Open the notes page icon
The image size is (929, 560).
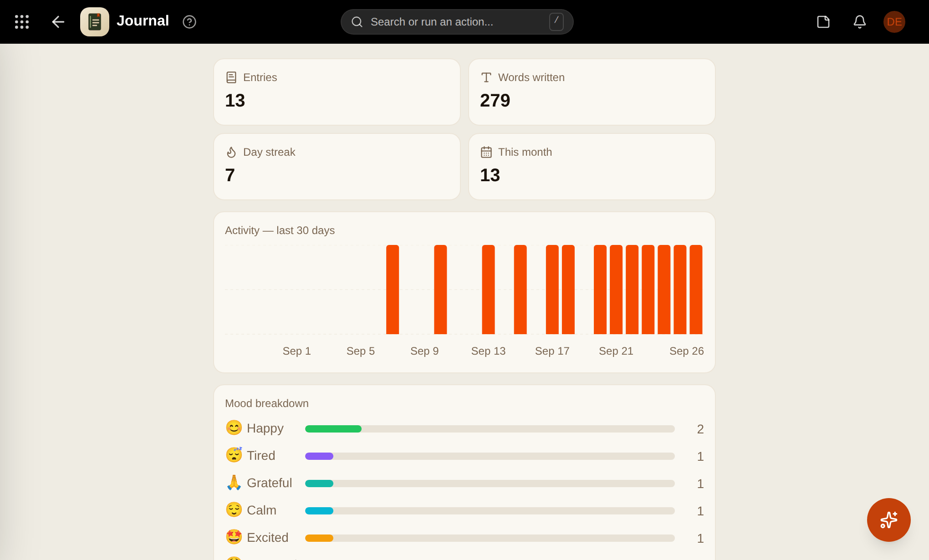point(823,22)
